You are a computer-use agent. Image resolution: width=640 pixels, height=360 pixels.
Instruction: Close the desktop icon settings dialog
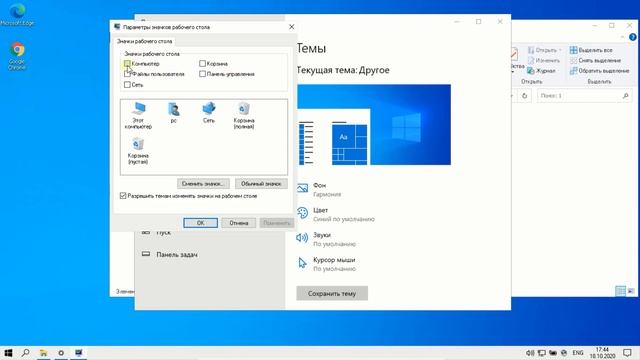click(291, 27)
